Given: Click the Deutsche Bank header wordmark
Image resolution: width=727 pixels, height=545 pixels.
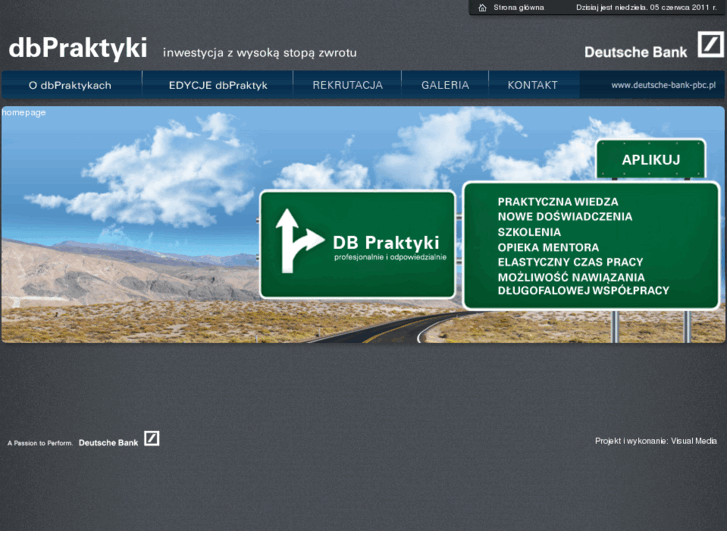Looking at the screenshot, I should coord(635,52).
